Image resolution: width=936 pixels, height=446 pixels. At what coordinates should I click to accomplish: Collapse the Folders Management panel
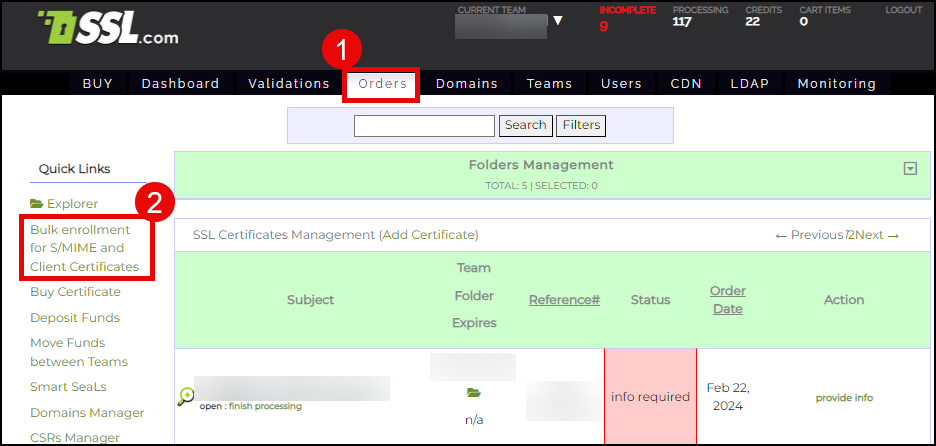coord(910,169)
